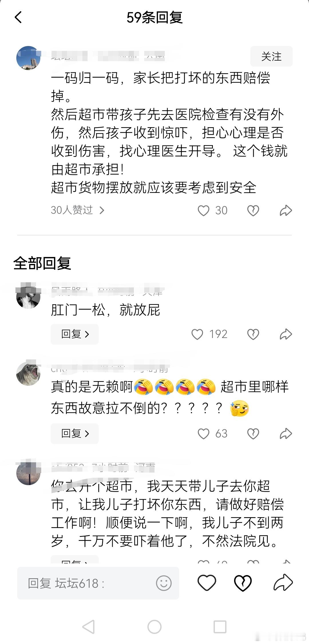Go back using the top-left arrow
The width and height of the screenshot is (309, 644).
click(x=18, y=17)
